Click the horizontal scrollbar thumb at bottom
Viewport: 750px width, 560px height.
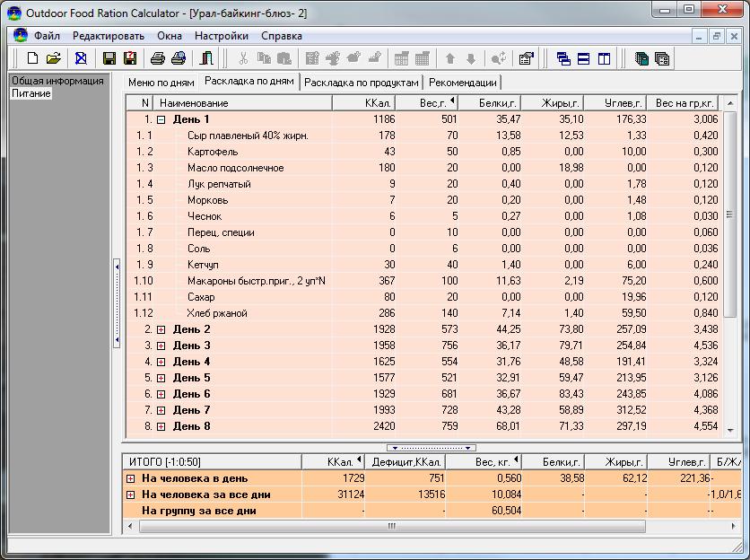tap(392, 526)
